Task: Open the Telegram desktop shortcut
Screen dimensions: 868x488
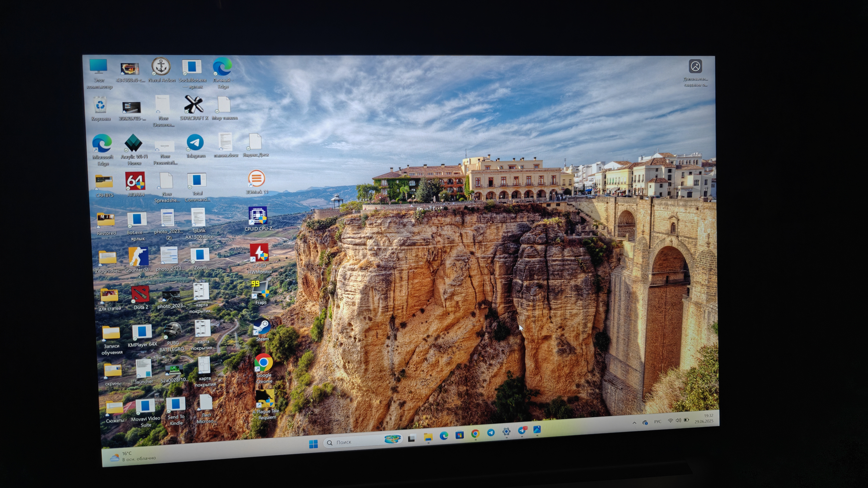Action: 195,146
